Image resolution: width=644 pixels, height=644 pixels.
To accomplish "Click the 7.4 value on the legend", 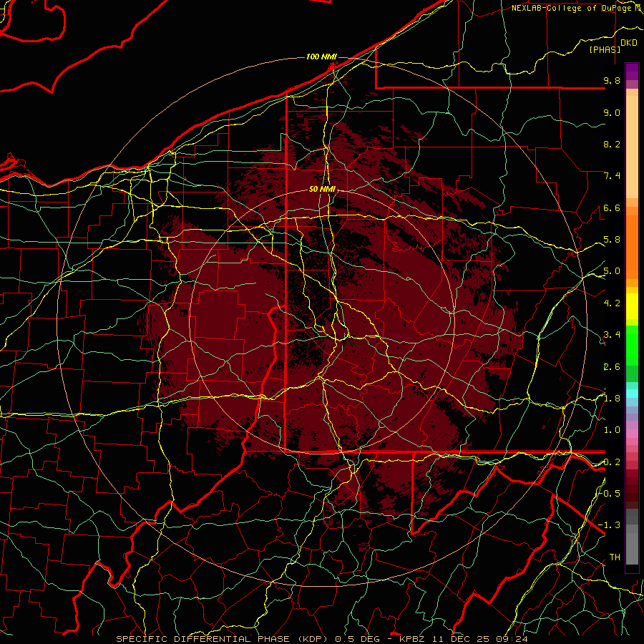I will click(612, 176).
